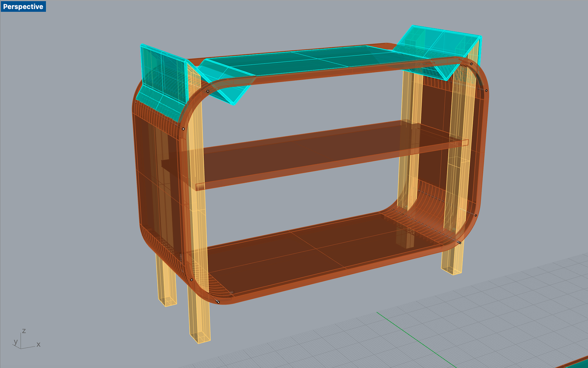Screen dimensions: 588x368
Task: Click the point on the right frame's lower side
Action: (476, 216)
